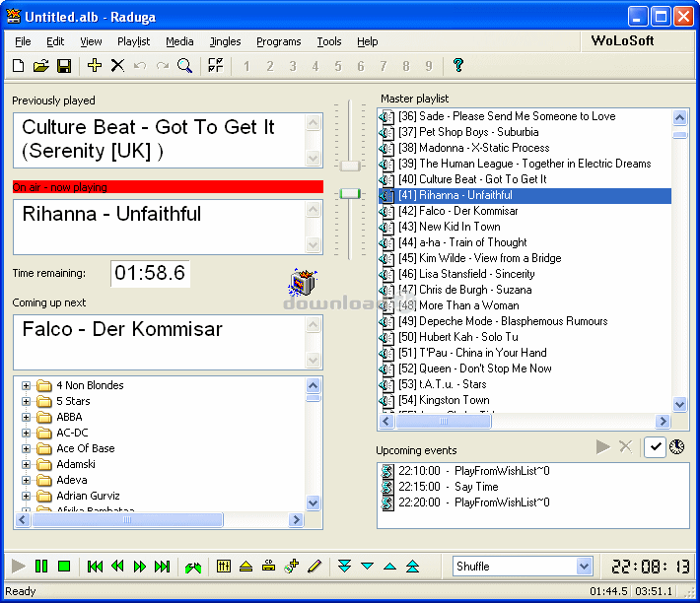Screen dimensions: 700x603
Task: Click the pencil edit icon
Action: pyautogui.click(x=315, y=567)
